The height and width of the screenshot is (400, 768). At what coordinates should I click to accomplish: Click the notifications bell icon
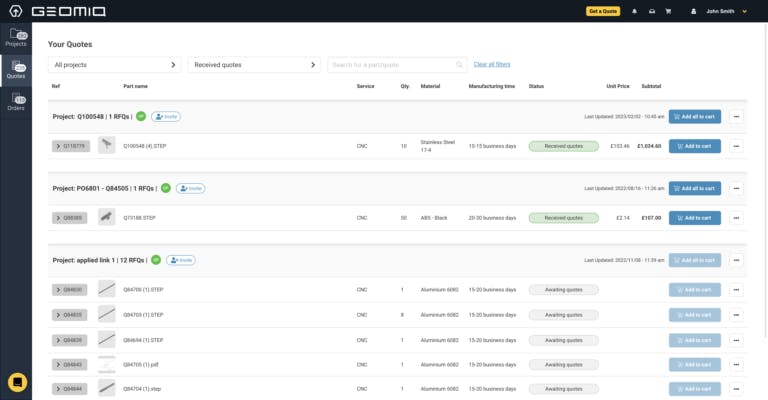(633, 12)
